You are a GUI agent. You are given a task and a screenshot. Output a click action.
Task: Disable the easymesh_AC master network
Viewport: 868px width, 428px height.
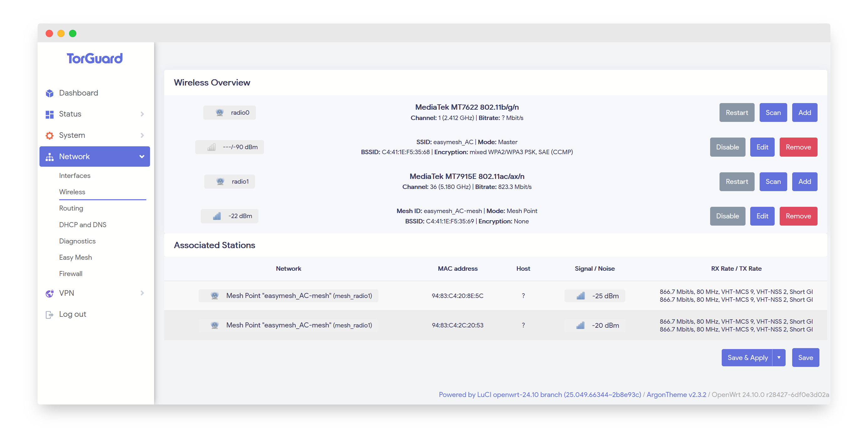(727, 147)
